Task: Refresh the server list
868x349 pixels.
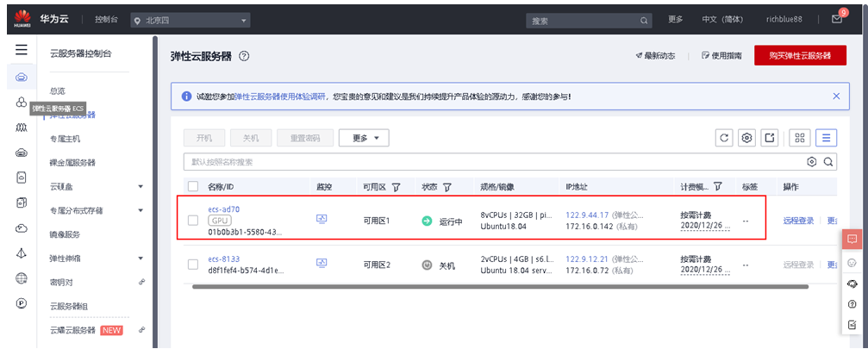Action: [723, 138]
